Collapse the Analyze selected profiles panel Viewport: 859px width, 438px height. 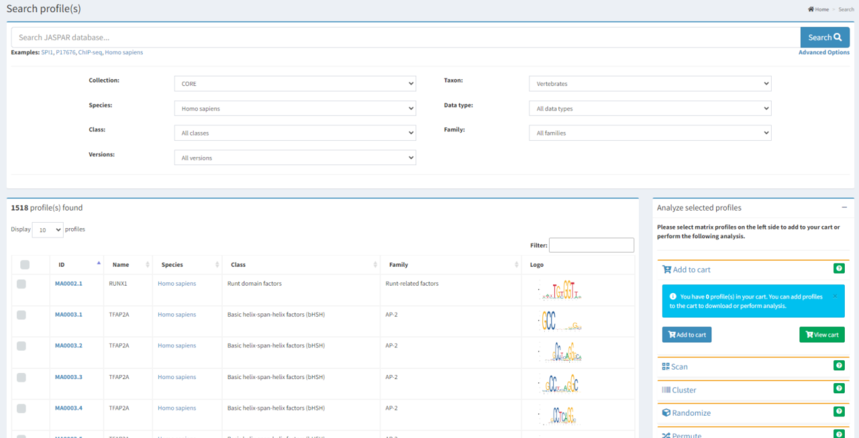tap(844, 208)
